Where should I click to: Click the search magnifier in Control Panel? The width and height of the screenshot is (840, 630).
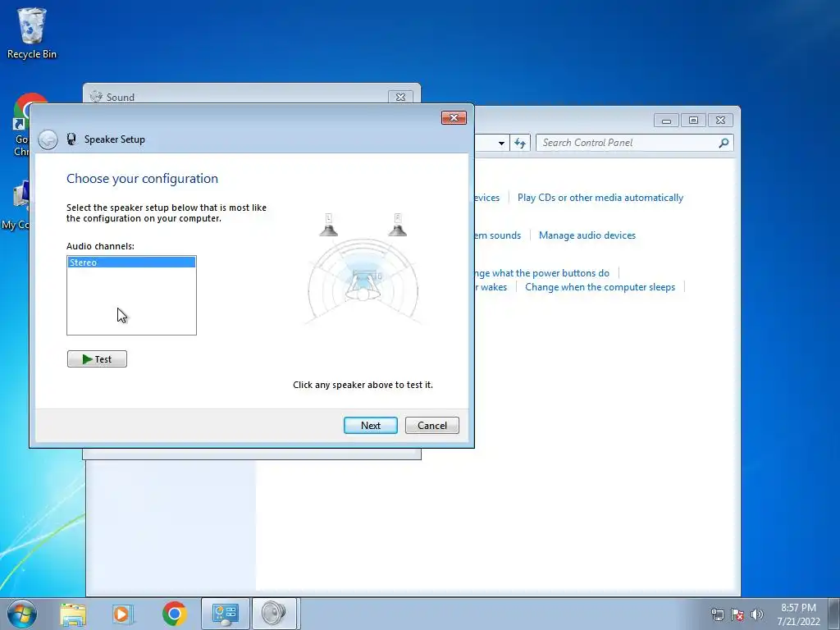coord(724,143)
